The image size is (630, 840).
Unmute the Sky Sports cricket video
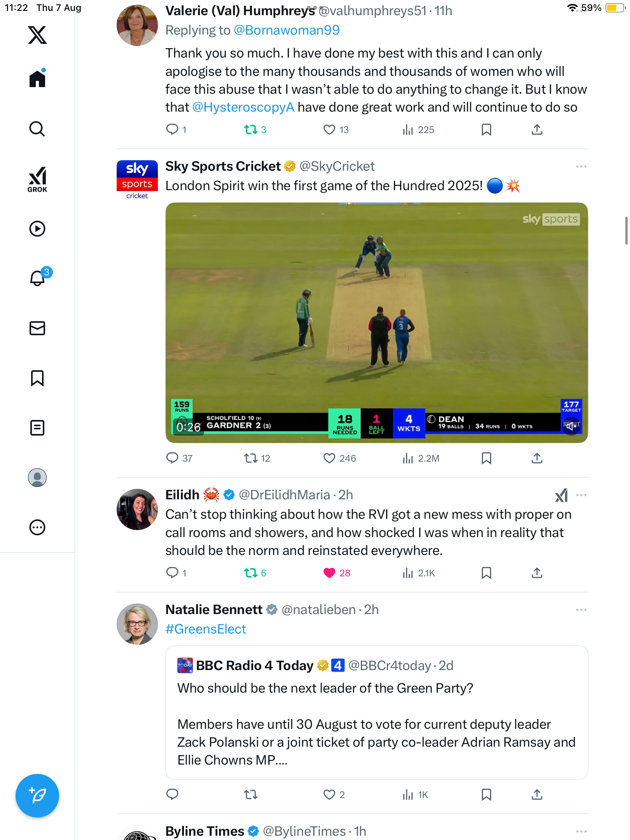click(571, 426)
